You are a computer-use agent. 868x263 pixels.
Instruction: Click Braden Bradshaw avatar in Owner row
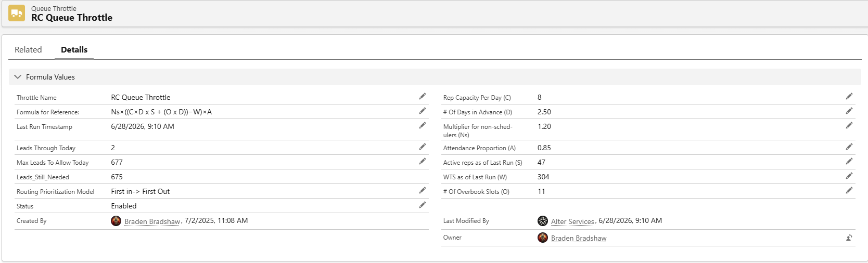(543, 238)
